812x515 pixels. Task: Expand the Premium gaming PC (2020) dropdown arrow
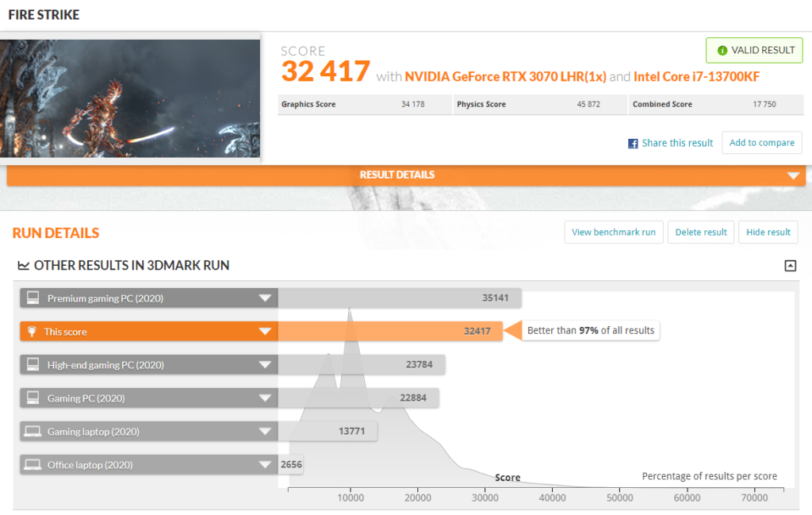coord(265,298)
